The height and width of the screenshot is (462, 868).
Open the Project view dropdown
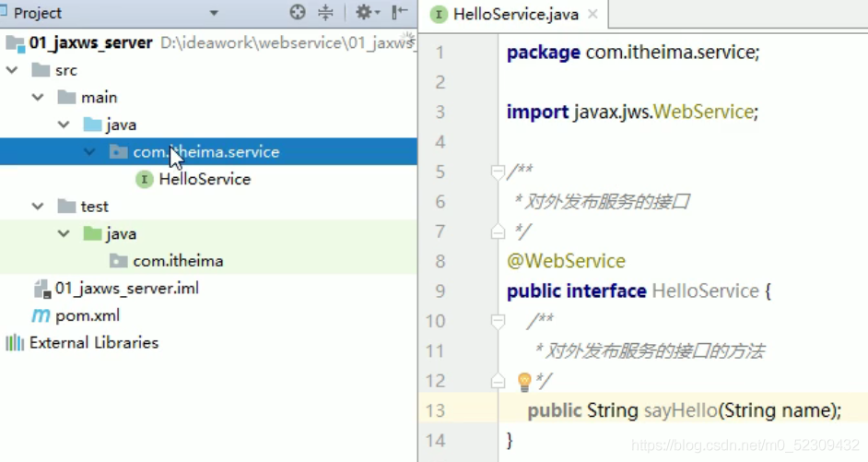pos(215,14)
